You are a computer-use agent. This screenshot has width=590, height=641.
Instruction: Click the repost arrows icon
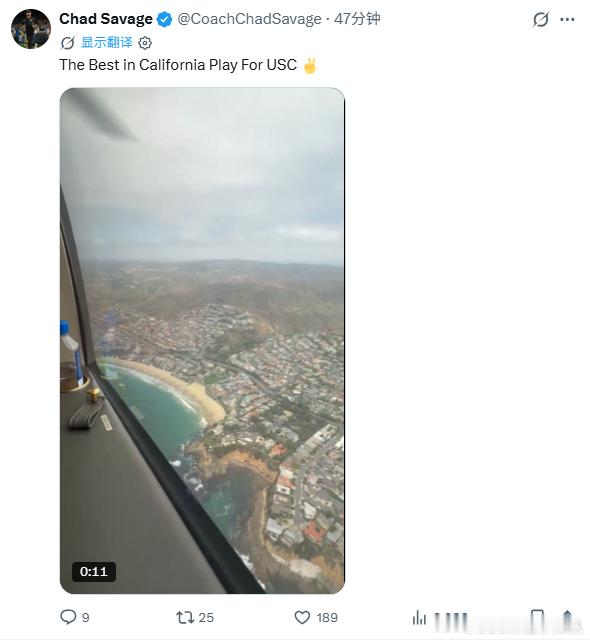(185, 617)
